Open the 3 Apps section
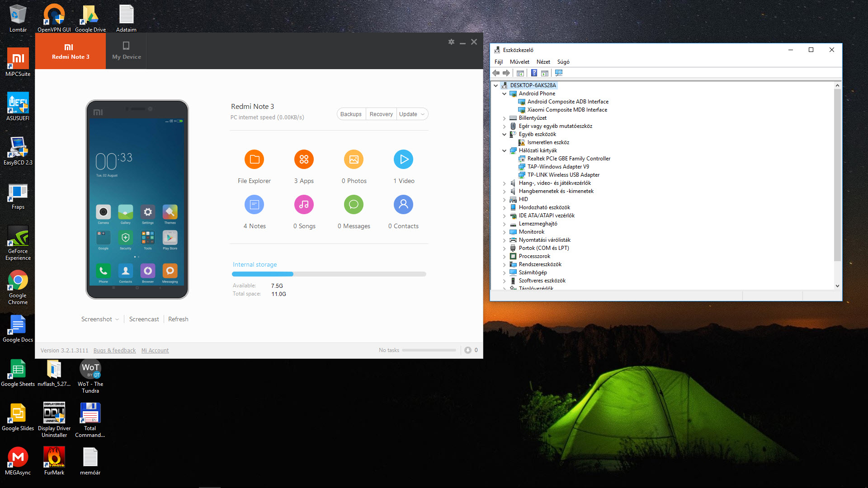The width and height of the screenshot is (868, 488). point(304,159)
